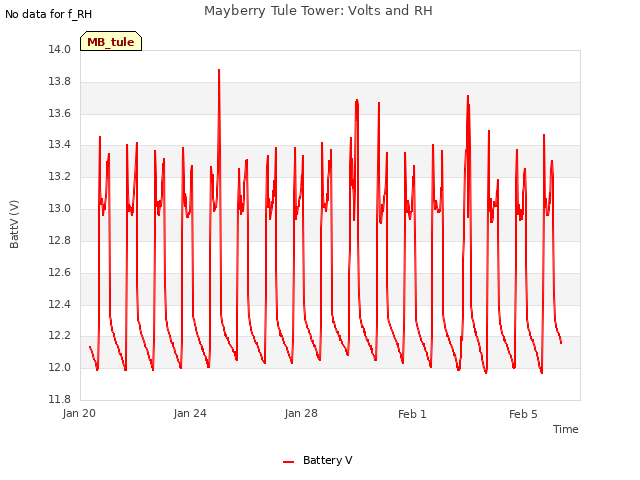
Task: Click the Jan 20 x-axis tick label
Action: point(79,413)
